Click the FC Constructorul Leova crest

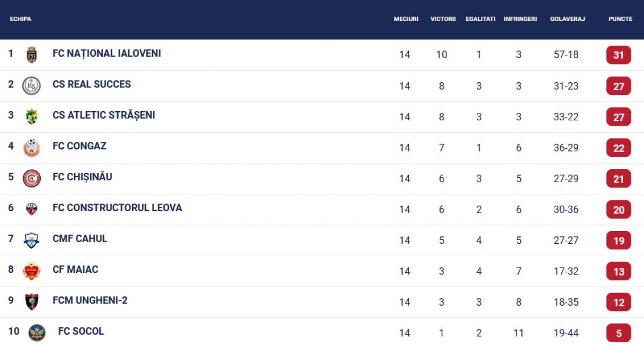point(32,209)
